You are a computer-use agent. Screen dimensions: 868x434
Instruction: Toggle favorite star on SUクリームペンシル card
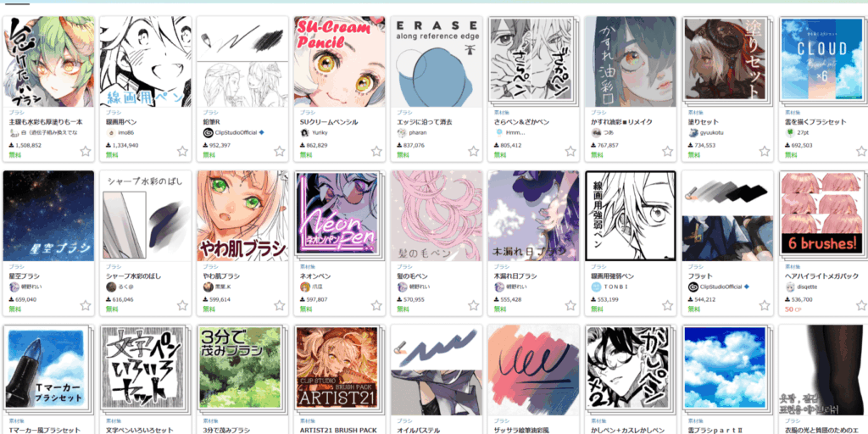[376, 151]
